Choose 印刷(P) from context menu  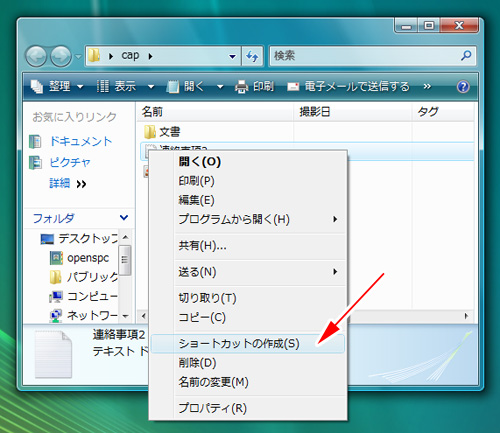coord(247,181)
